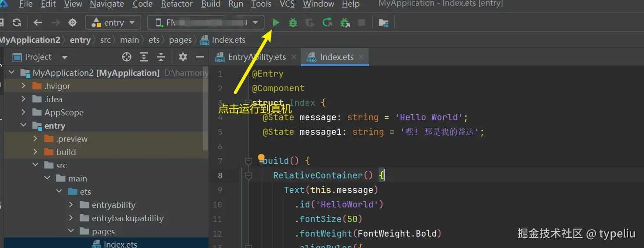This screenshot has width=644, height=248.
Task: Collapse the src folder
Action: pyautogui.click(x=35, y=165)
